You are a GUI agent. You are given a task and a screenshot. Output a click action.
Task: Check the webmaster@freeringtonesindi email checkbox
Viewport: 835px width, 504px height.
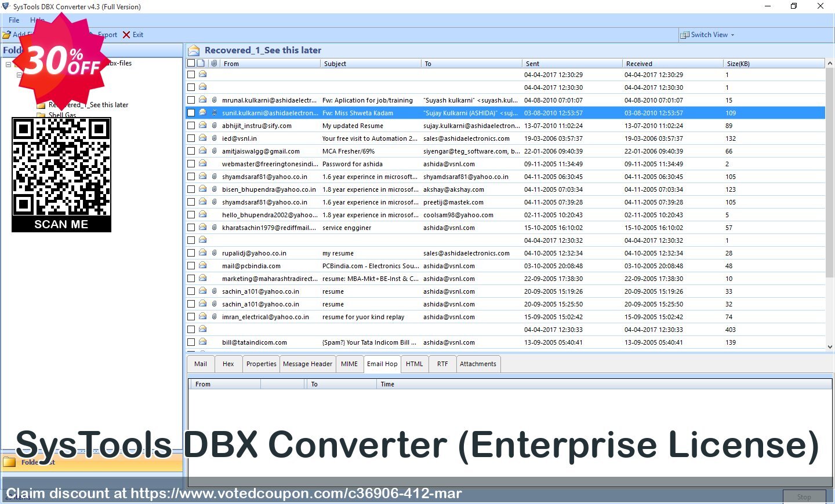(191, 164)
